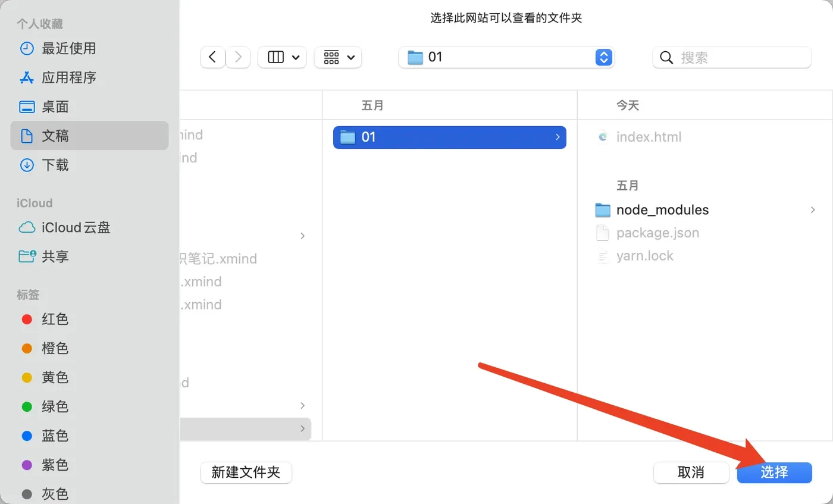Click the New Folder (新建文件夹) button
The image size is (833, 504).
[x=246, y=472]
